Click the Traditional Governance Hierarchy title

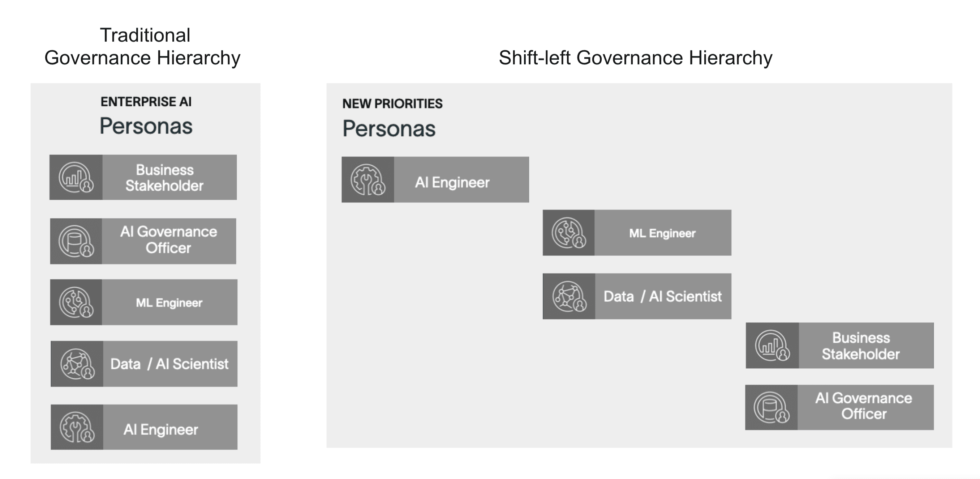click(143, 46)
